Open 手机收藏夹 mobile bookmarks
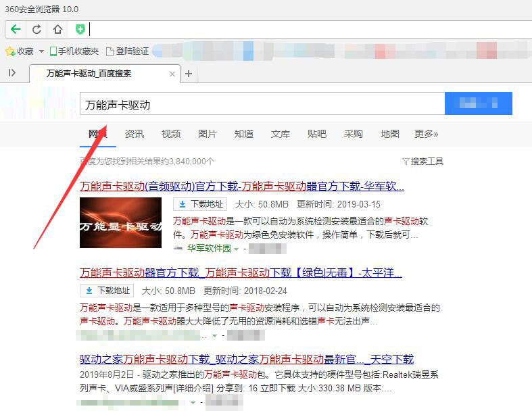This screenshot has height=415, width=532. [x=74, y=51]
